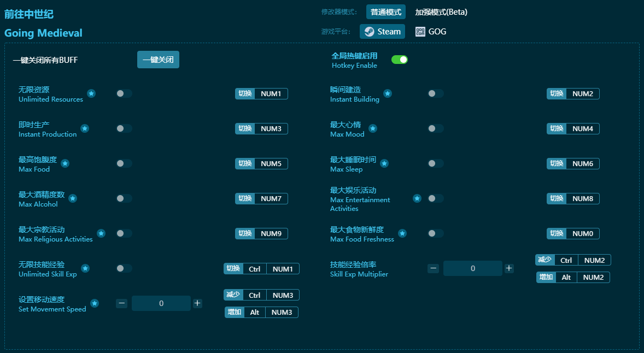Viewport: 644px width, 353px height.
Task: Click Skill Exp Multiplier value field
Action: pyautogui.click(x=473, y=268)
